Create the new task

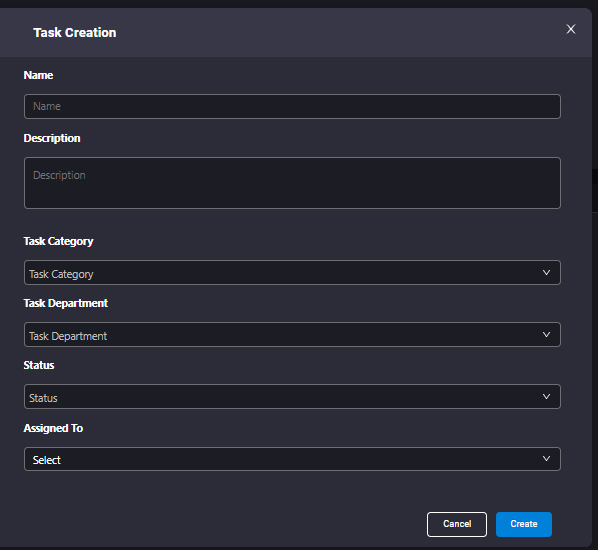[524, 524]
